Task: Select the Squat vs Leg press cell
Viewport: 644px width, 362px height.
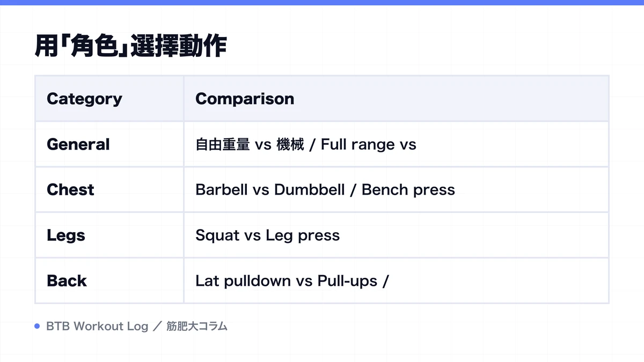Action: pyautogui.click(x=396, y=235)
